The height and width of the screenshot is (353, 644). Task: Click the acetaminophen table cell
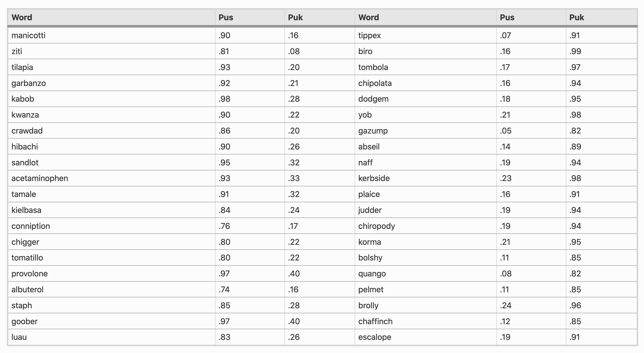click(40, 178)
